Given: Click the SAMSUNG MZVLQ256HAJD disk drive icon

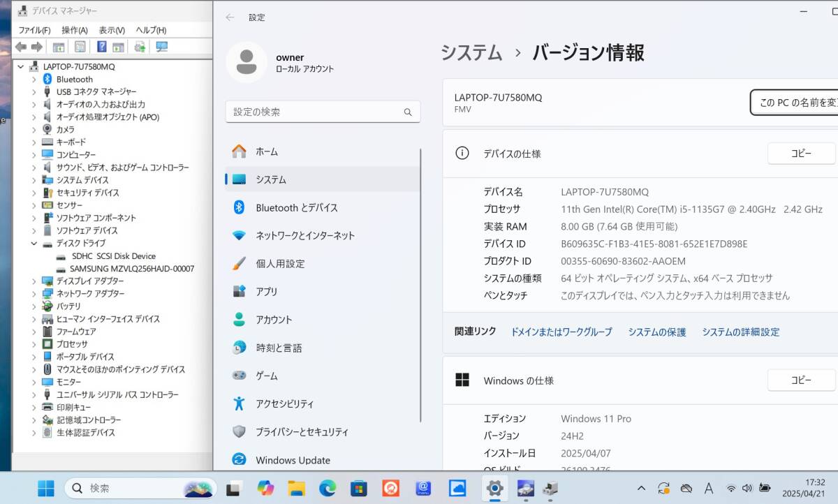Looking at the screenshot, I should pos(61,269).
